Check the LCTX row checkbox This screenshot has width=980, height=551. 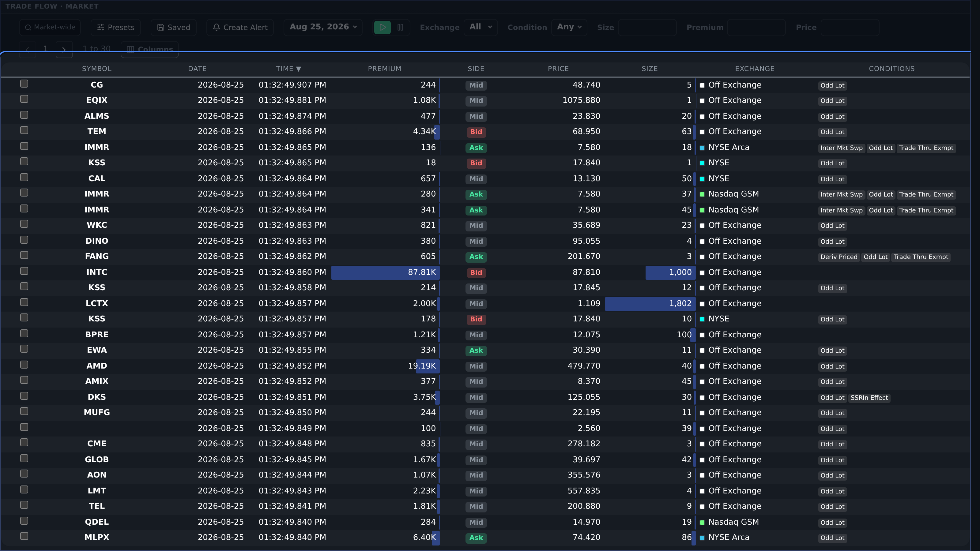point(24,302)
